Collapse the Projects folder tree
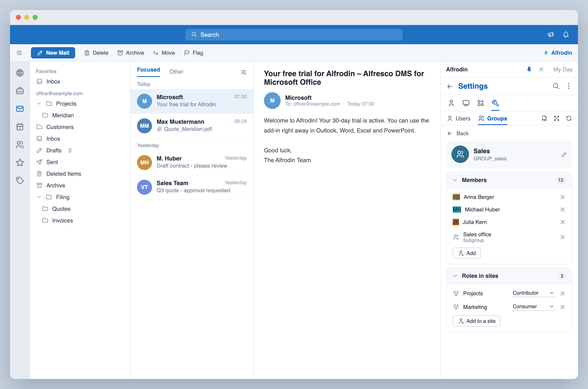588x389 pixels. [39, 104]
